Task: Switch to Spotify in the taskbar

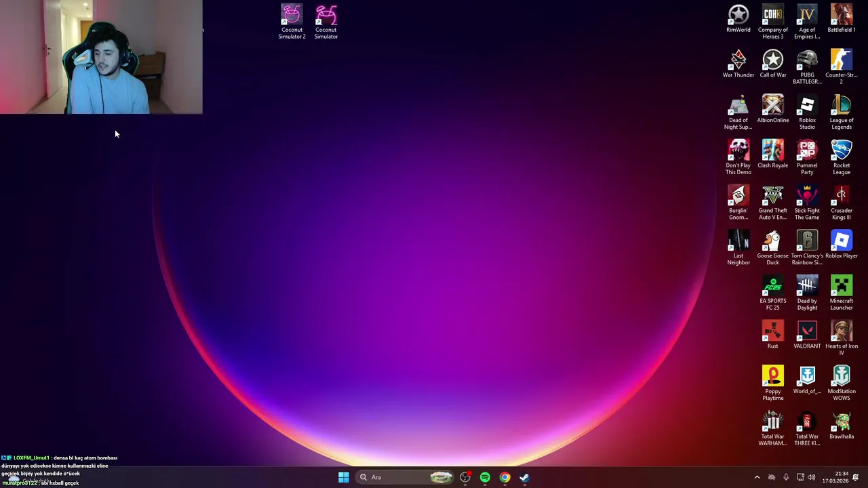Action: click(x=485, y=477)
